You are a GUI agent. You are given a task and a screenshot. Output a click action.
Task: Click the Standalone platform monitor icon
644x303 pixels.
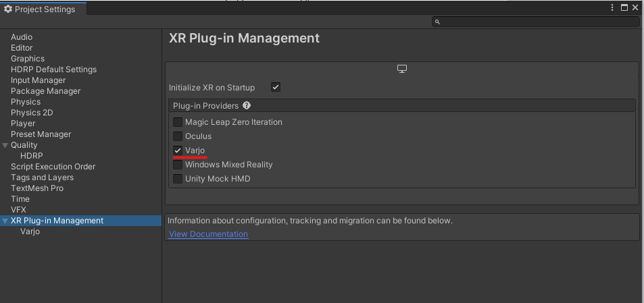402,70
